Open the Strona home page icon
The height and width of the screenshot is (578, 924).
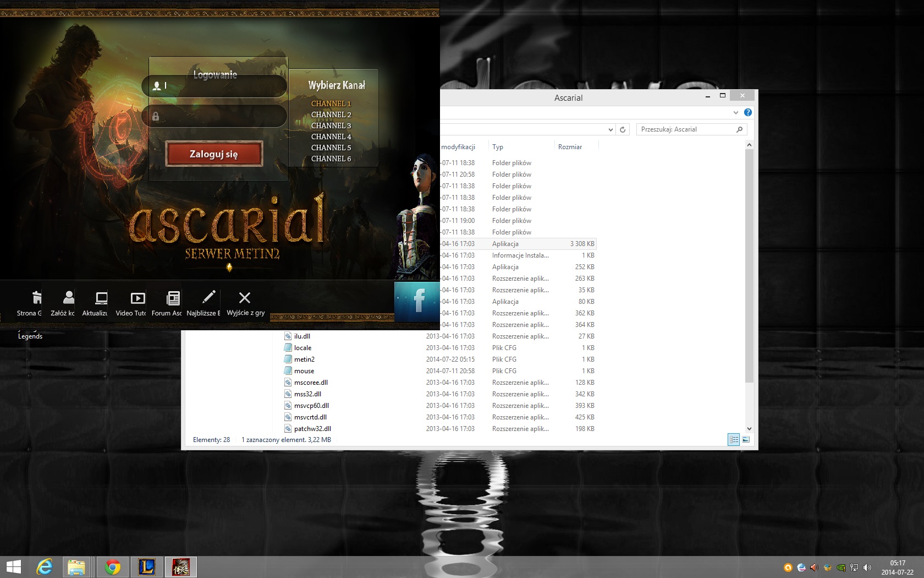pos(36,298)
